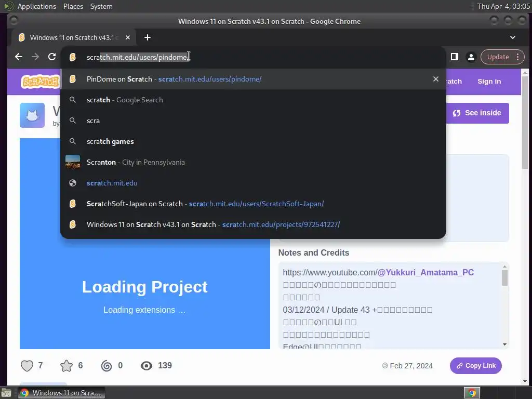This screenshot has height=399, width=532.
Task: Choose the PinDome on Scratch suggestion
Action: pos(253,79)
